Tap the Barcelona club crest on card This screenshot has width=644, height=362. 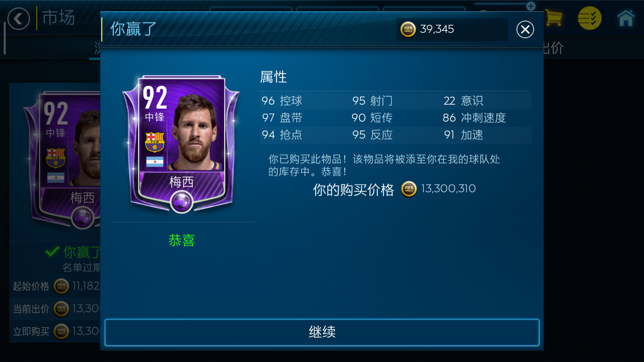tap(155, 142)
